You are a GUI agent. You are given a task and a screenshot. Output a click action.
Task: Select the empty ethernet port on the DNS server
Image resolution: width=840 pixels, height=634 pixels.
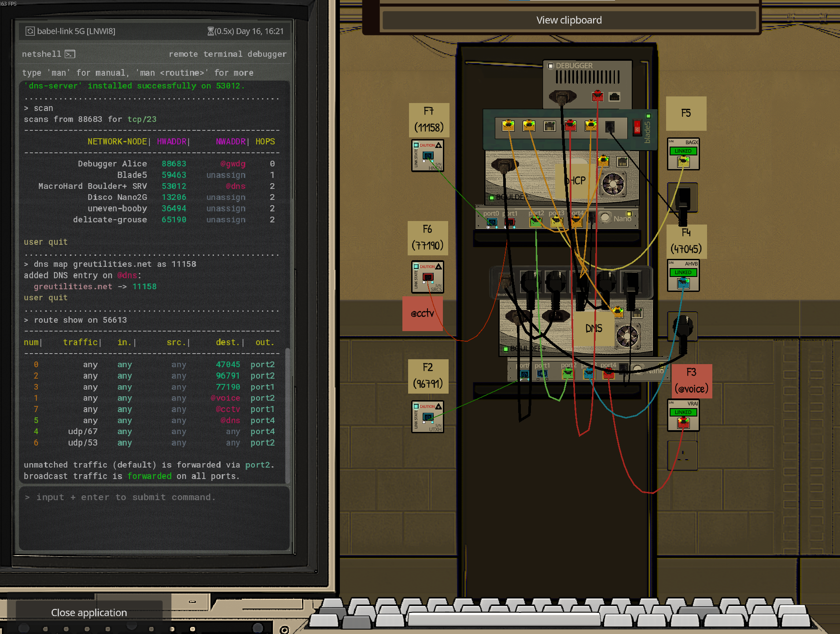[x=637, y=313]
